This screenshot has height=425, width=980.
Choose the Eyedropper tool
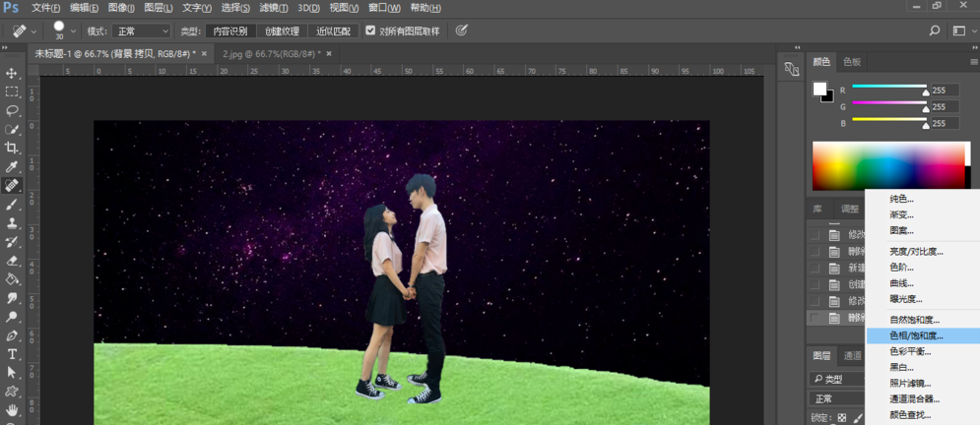(x=12, y=167)
